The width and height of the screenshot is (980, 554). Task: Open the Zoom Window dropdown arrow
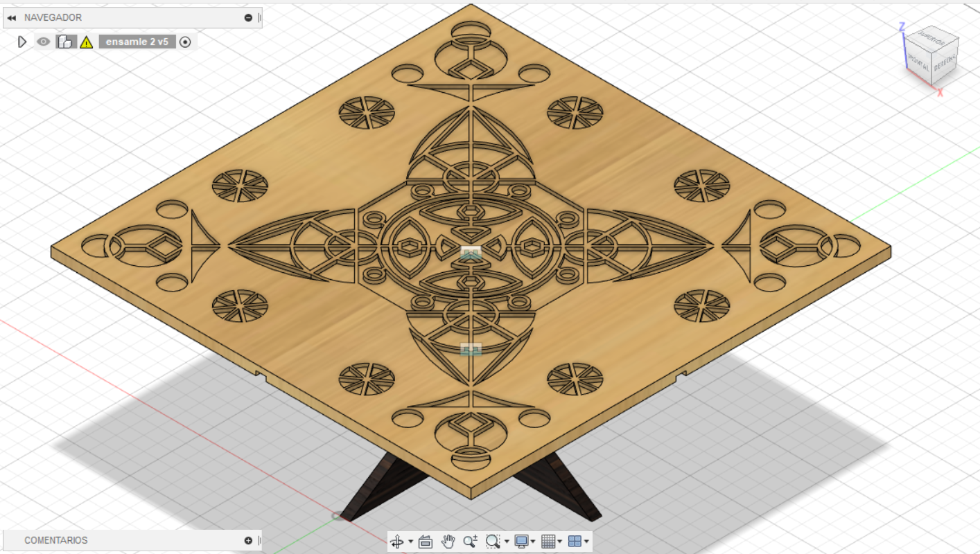coord(507,542)
